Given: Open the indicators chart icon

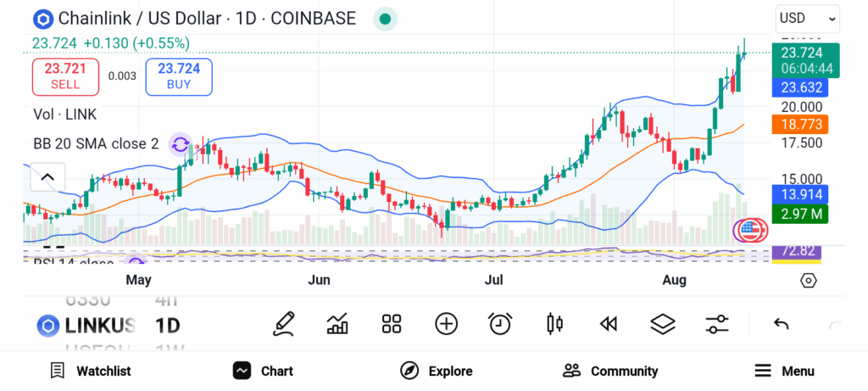Looking at the screenshot, I should (337, 323).
